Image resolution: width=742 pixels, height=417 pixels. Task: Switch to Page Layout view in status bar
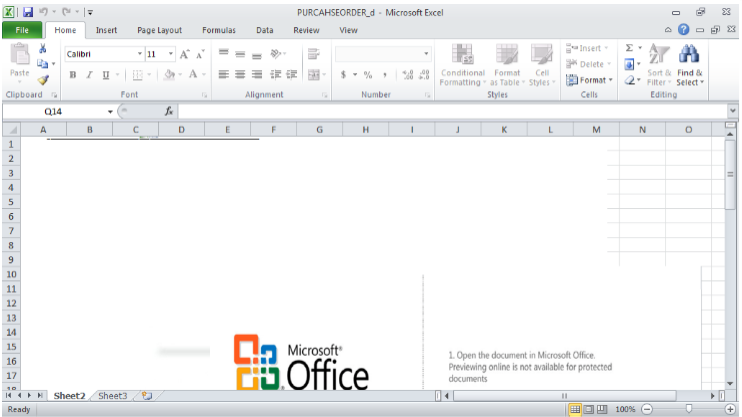pos(588,409)
